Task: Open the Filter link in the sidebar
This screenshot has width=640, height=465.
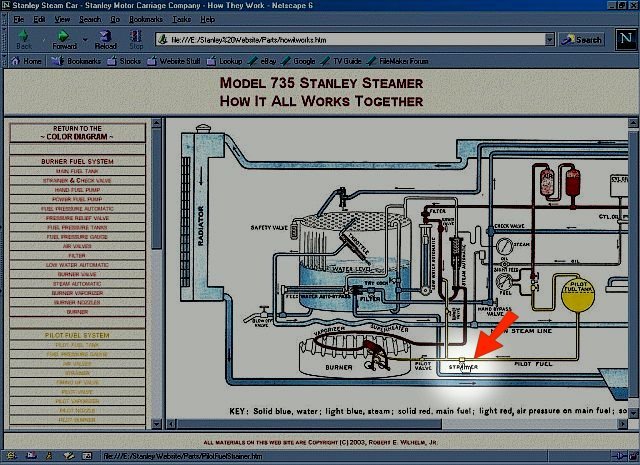Action: click(x=77, y=256)
